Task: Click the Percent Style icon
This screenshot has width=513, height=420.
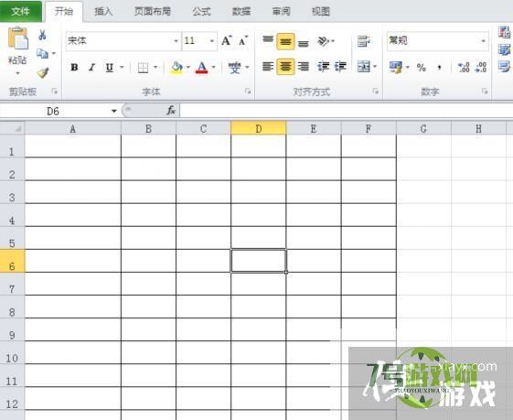Action: click(422, 68)
